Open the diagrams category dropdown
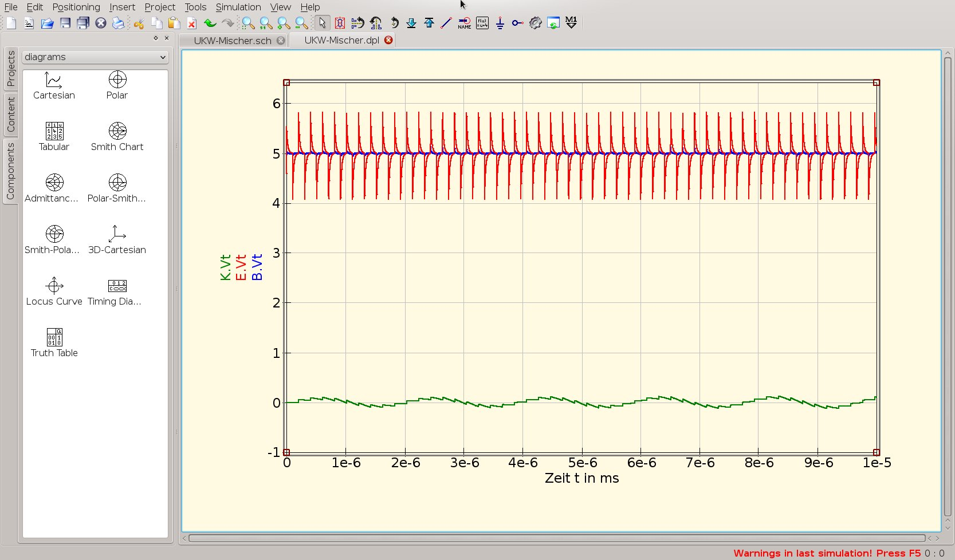Viewport: 955px width, 560px height. tap(95, 57)
